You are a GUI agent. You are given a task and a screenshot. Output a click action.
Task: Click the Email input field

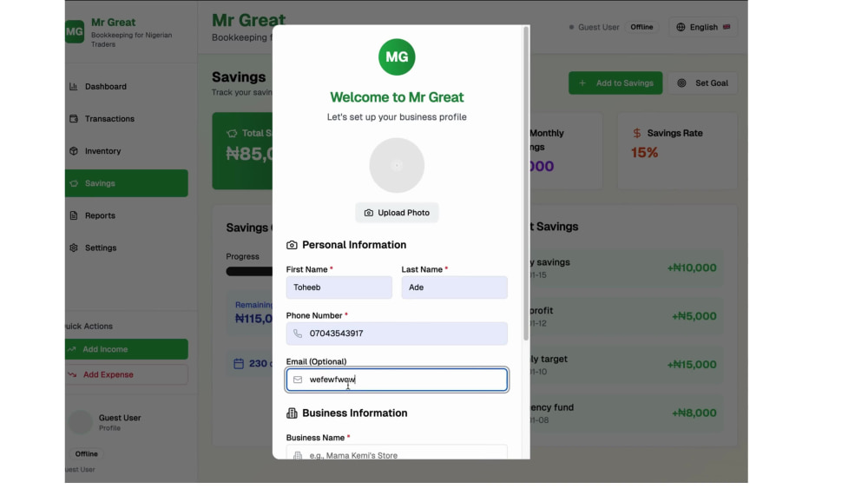(397, 380)
